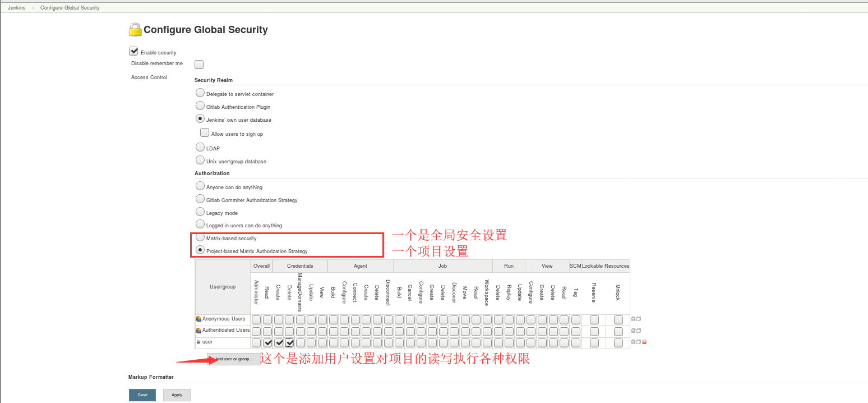
Task: Click the group icon for Authenticated Users
Action: point(198,330)
